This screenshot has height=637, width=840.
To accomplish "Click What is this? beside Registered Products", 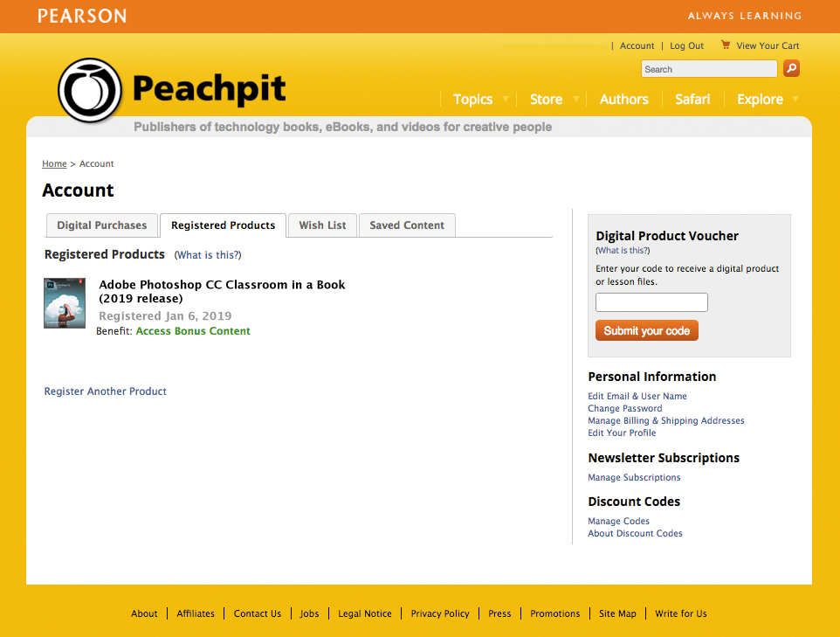I will point(208,255).
